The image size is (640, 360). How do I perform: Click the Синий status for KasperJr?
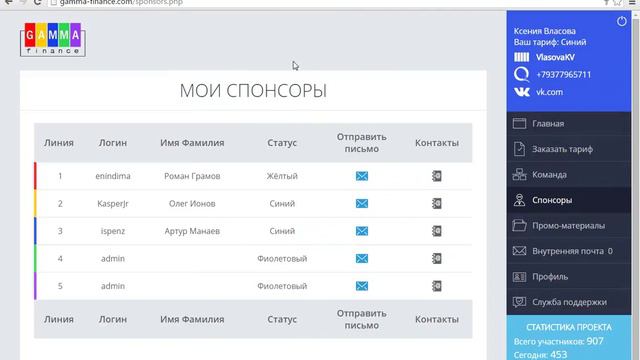(x=282, y=203)
